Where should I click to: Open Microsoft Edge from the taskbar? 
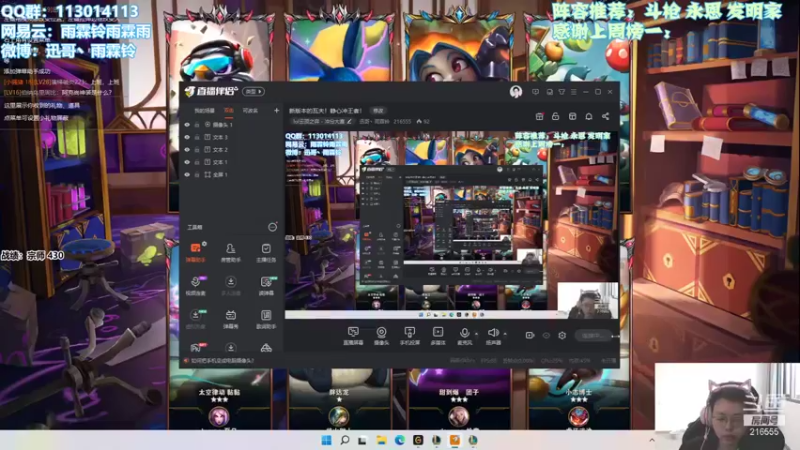click(399, 440)
